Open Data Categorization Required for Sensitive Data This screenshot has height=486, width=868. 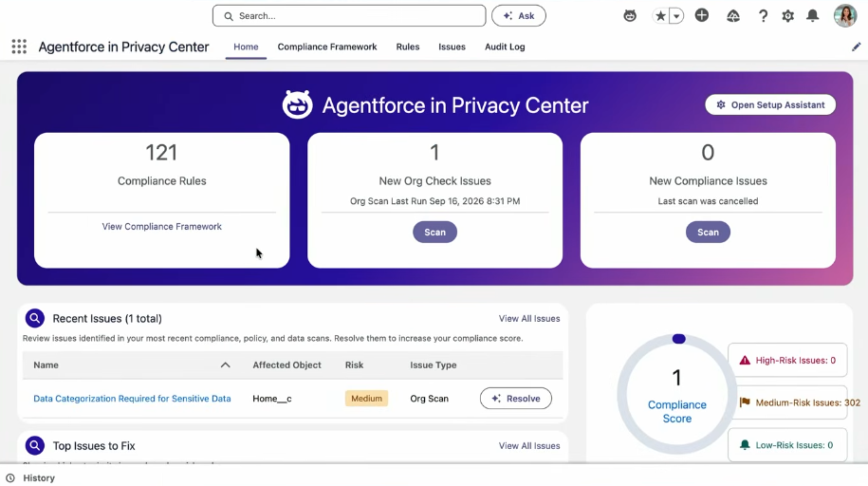(x=132, y=399)
